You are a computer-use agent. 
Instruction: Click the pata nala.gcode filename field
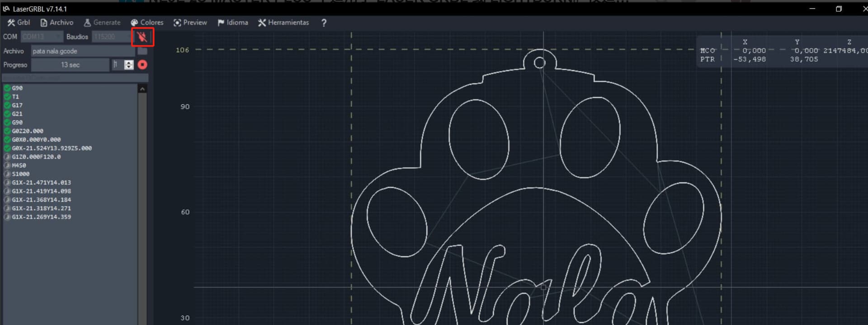coord(82,51)
